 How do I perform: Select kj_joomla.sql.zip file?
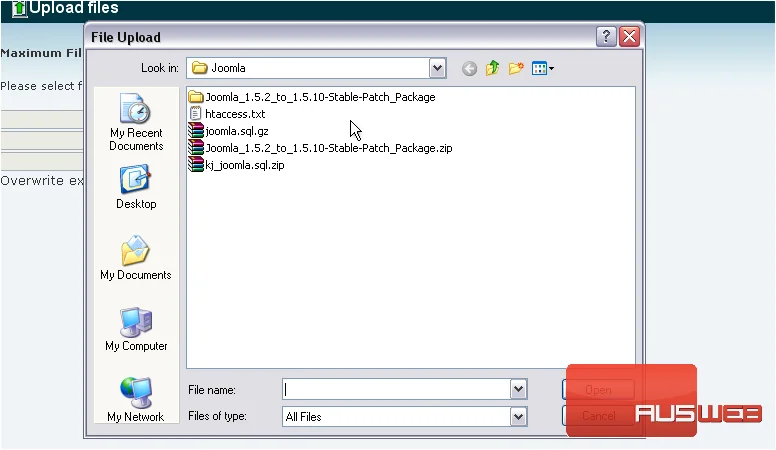tap(237, 165)
